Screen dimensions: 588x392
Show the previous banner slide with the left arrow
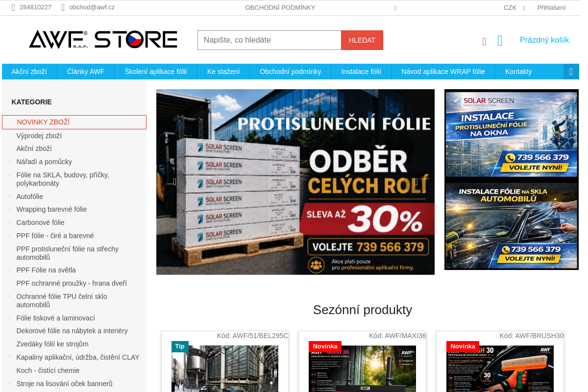pos(174,182)
